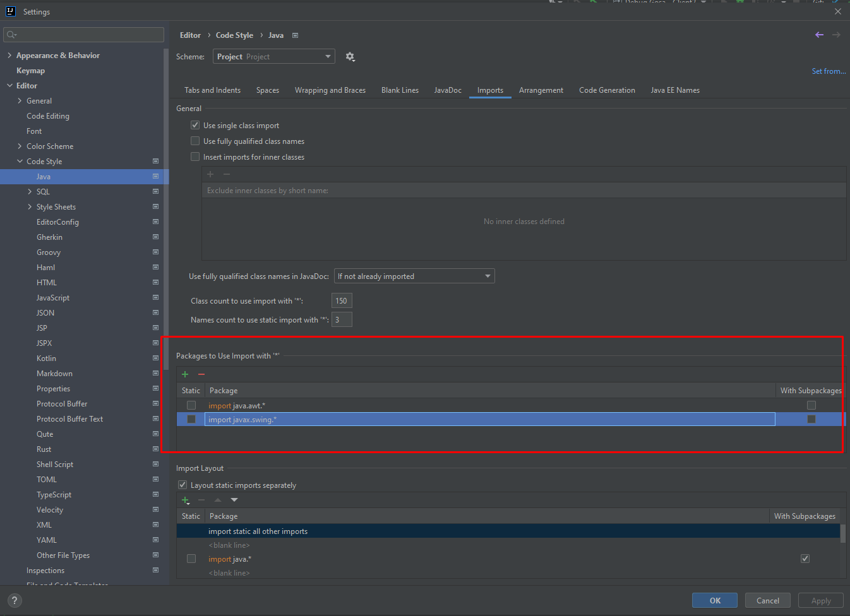
Task: Click the project icon on the YAML row
Action: tap(155, 540)
